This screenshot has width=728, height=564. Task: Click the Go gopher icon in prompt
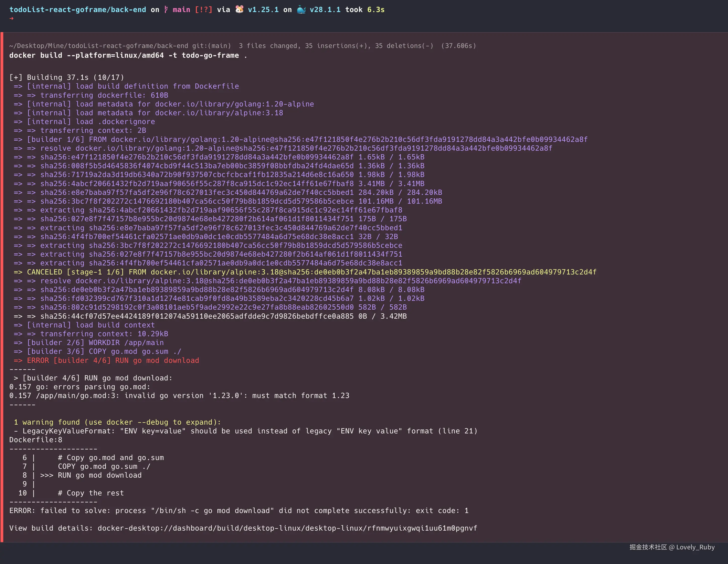tap(239, 9)
